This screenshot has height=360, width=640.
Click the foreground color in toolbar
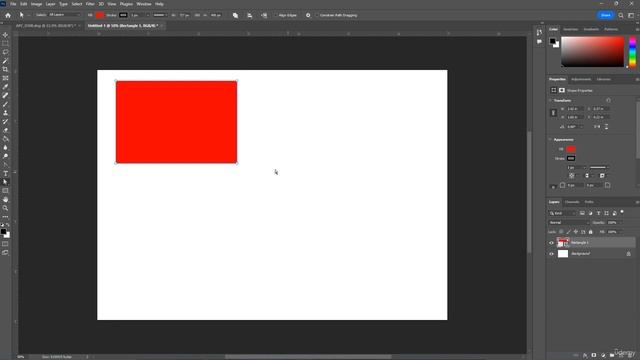click(4, 232)
